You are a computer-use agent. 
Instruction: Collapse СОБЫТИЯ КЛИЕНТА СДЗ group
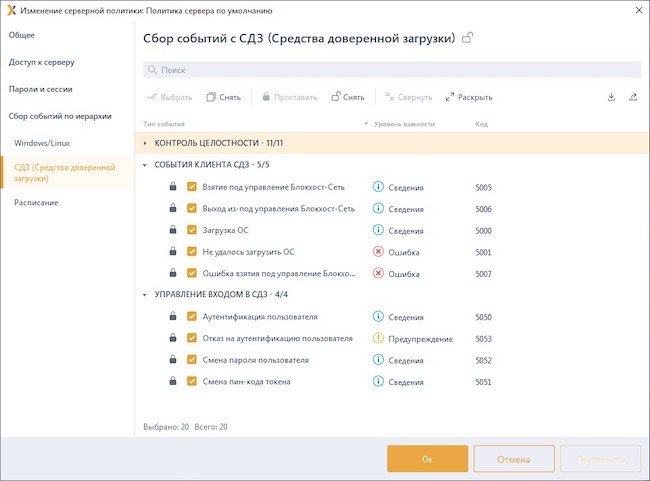145,165
